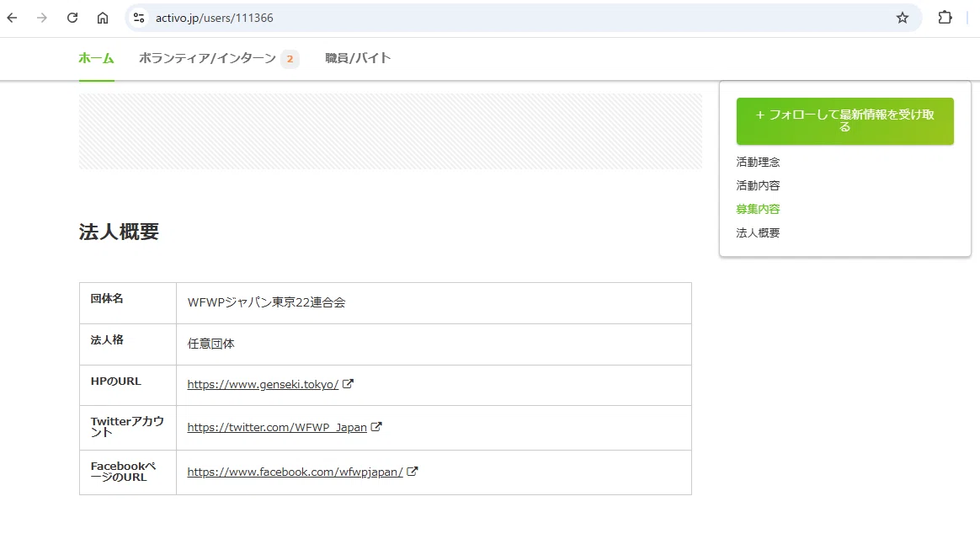Switch to the ホーム tab
This screenshot has height=539, width=980.
pos(96,58)
